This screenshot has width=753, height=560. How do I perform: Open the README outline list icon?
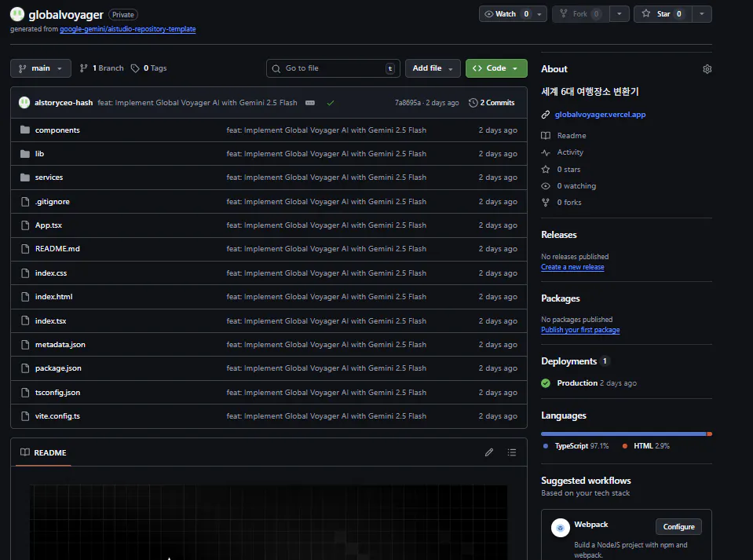coord(512,452)
